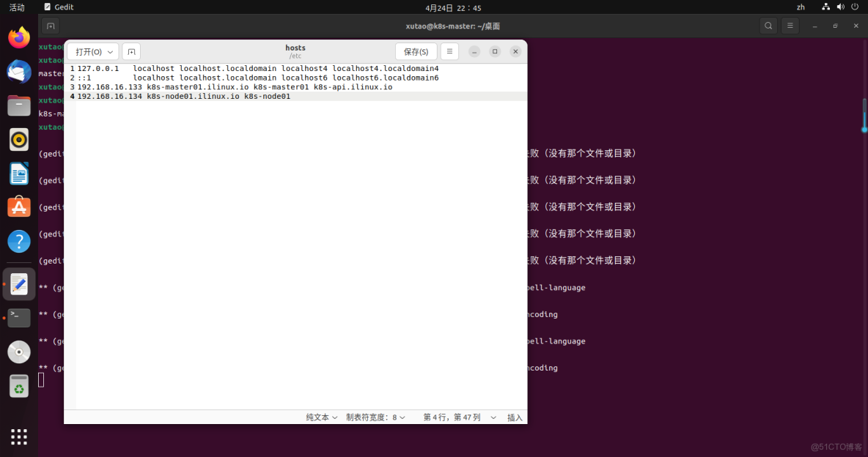
Task: Switch to Terminal via dock icon
Action: 19,318
